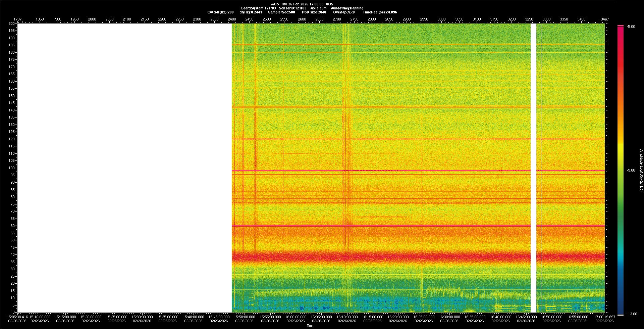Click the 100 Hz tick on frequency axis
Image resolution: width=644 pixels, height=329 pixels.
(x=12, y=168)
